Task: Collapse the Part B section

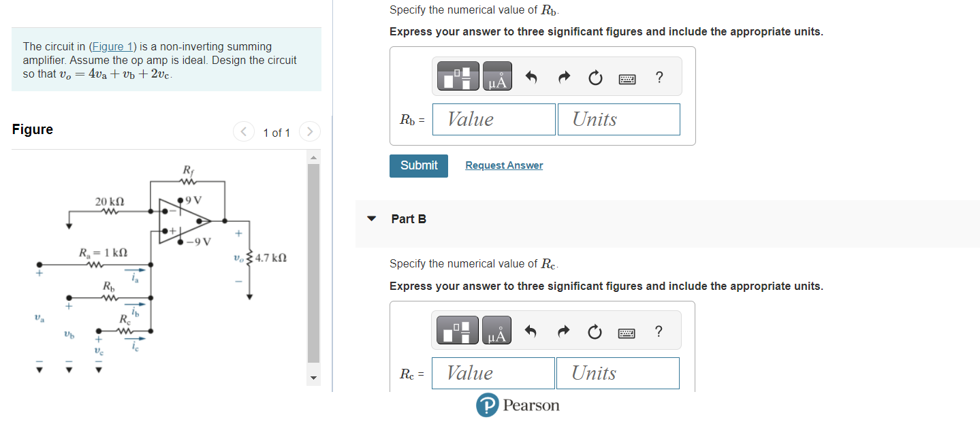Action: coord(371,218)
